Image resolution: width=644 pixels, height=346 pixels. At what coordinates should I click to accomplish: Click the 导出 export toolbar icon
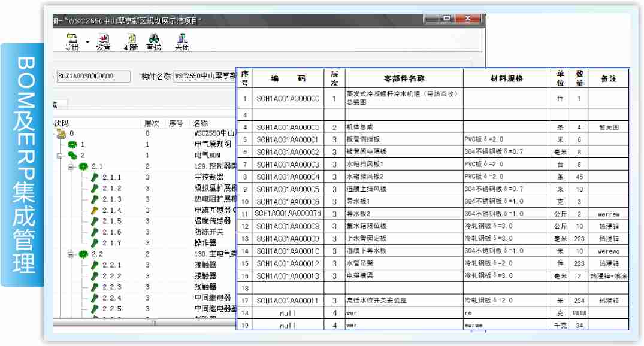(x=72, y=40)
